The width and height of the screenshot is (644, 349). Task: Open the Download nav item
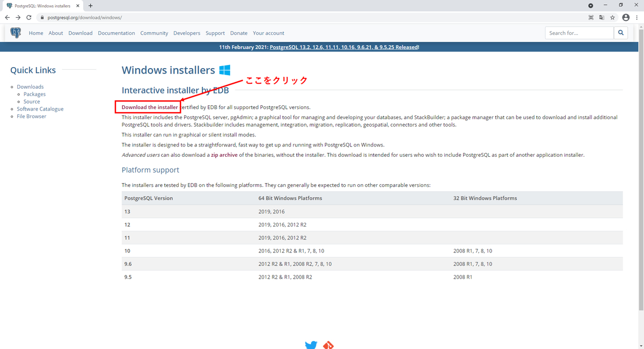80,33
